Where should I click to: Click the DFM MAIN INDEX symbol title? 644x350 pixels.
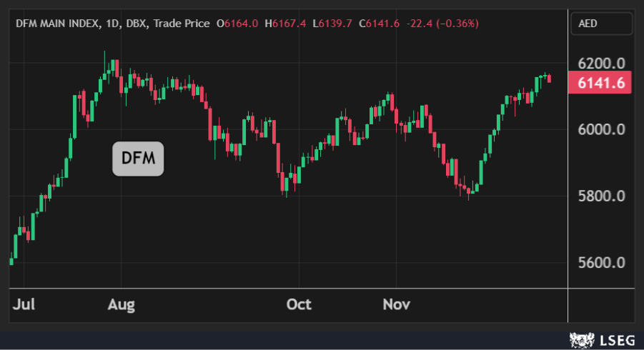pos(59,24)
